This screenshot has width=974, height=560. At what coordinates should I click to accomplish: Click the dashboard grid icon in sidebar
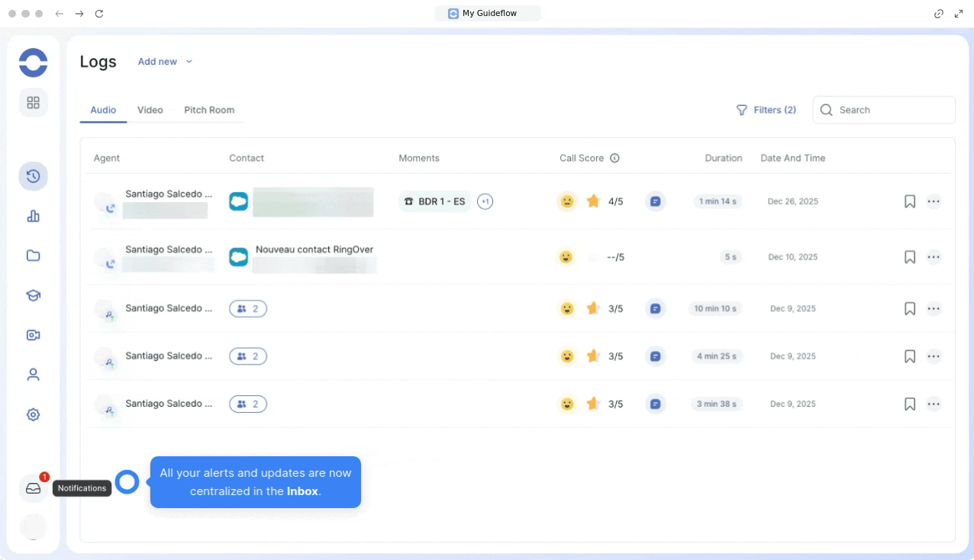(33, 102)
